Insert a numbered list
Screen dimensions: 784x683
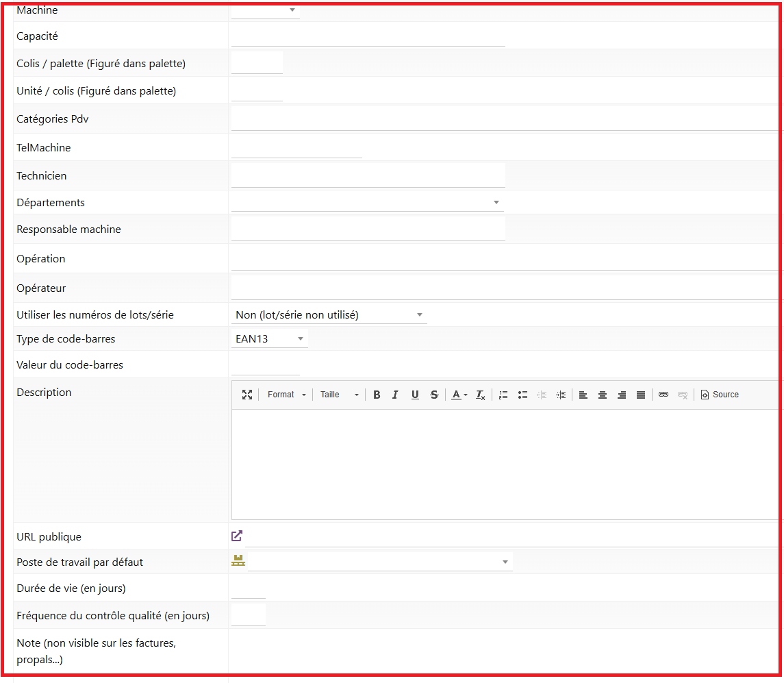click(503, 395)
